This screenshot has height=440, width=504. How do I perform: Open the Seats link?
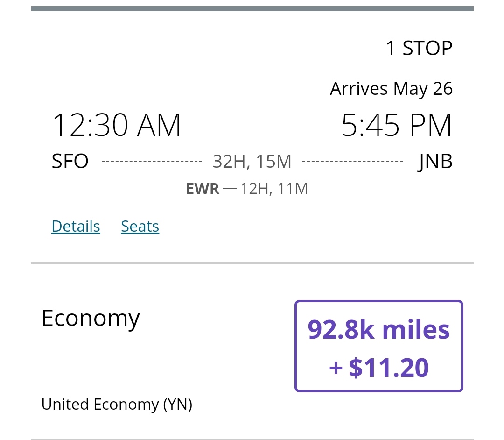tap(140, 226)
